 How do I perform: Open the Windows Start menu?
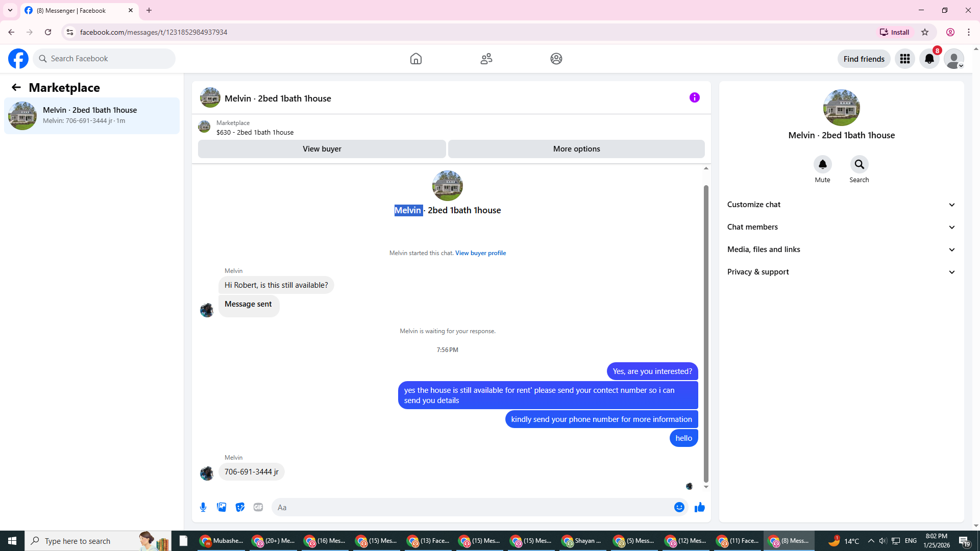click(x=12, y=541)
